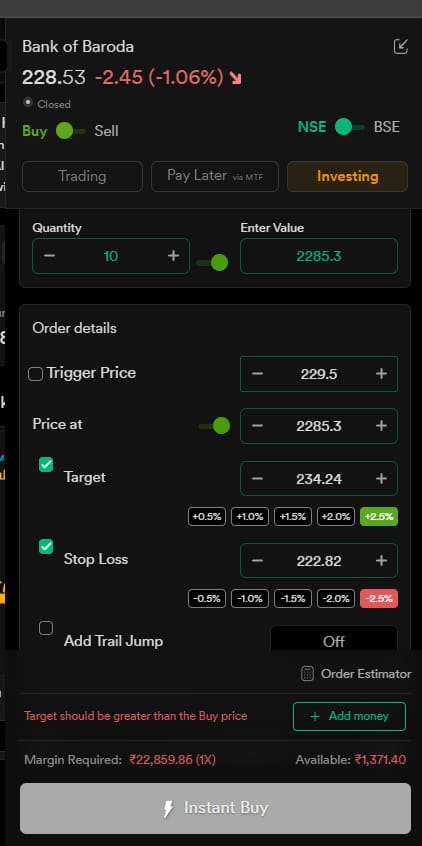Switch to the Trading tab
The height and width of the screenshot is (846, 422).
(x=83, y=176)
